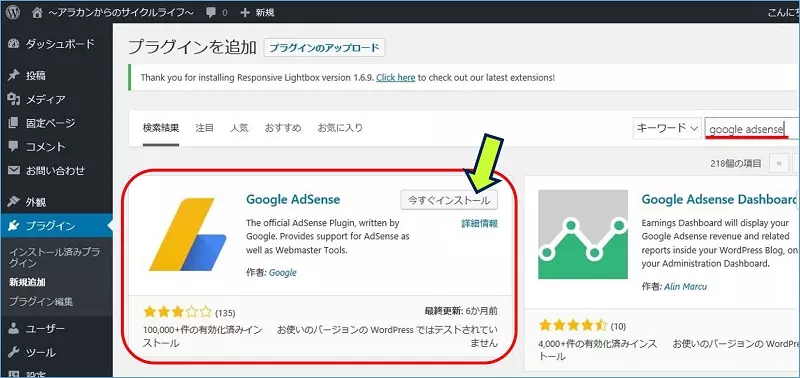Image resolution: width=800 pixels, height=378 pixels.
Task: Open site name アラカンからのサイクルライフ in admin bar
Action: click(121, 13)
